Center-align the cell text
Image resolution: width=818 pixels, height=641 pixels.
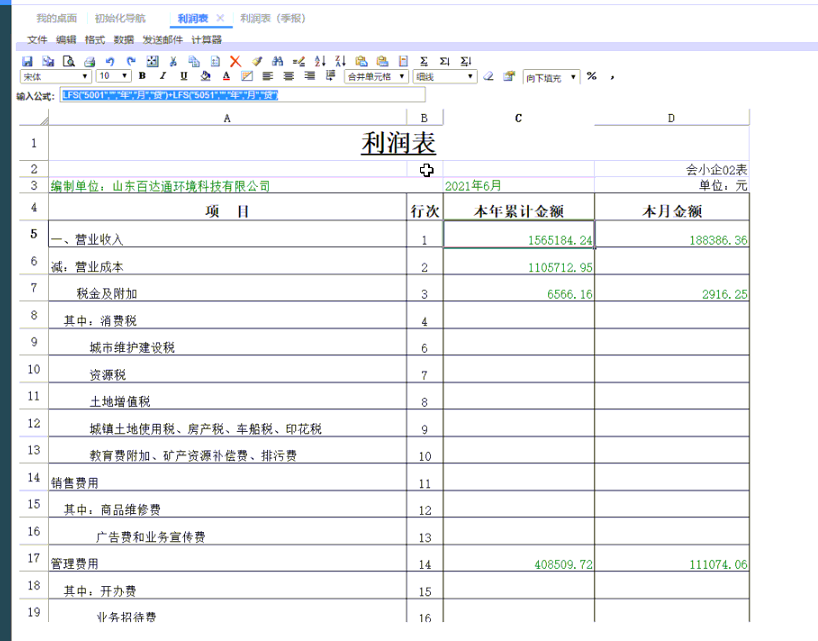click(x=288, y=77)
